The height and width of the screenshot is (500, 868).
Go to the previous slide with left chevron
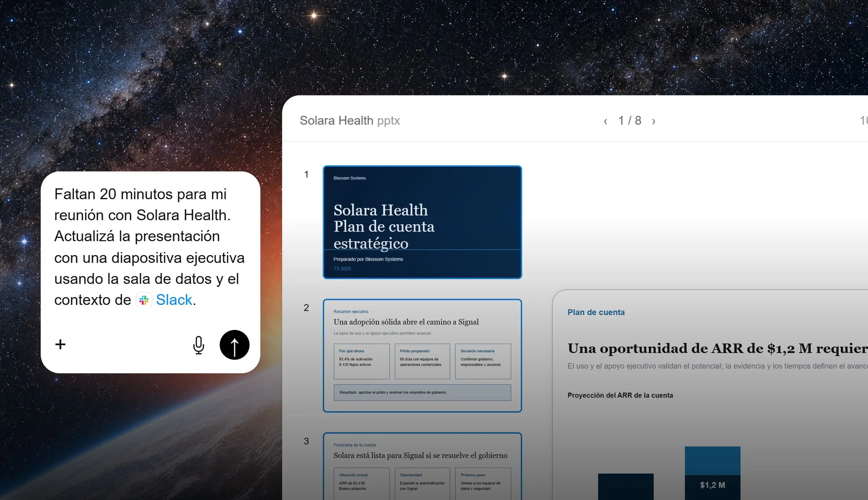tap(606, 121)
